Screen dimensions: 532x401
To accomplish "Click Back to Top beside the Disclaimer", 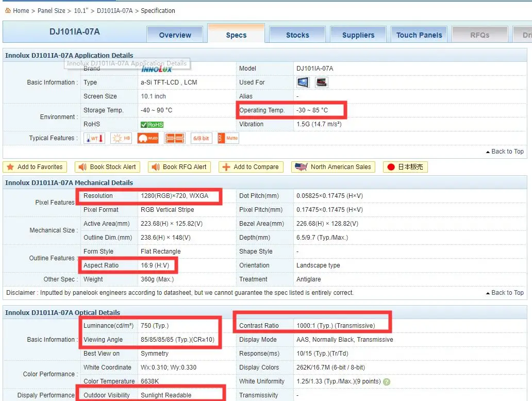I will (505, 293).
